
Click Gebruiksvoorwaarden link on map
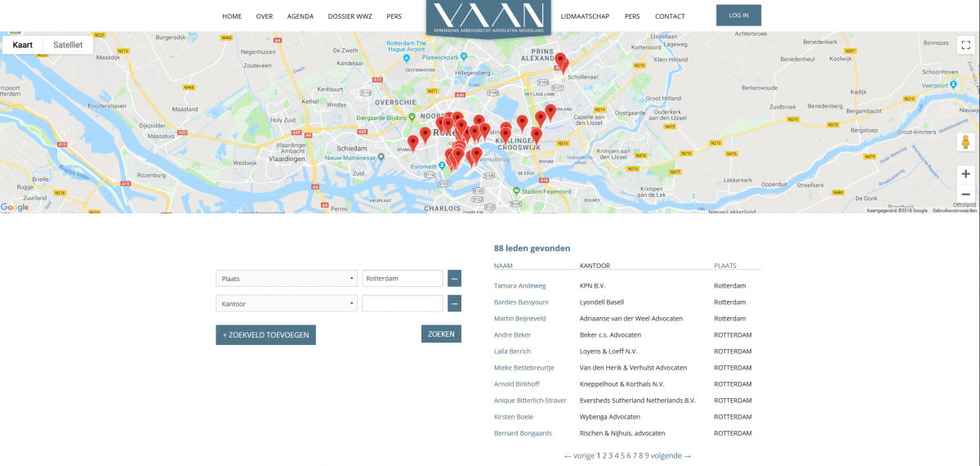pos(955,210)
